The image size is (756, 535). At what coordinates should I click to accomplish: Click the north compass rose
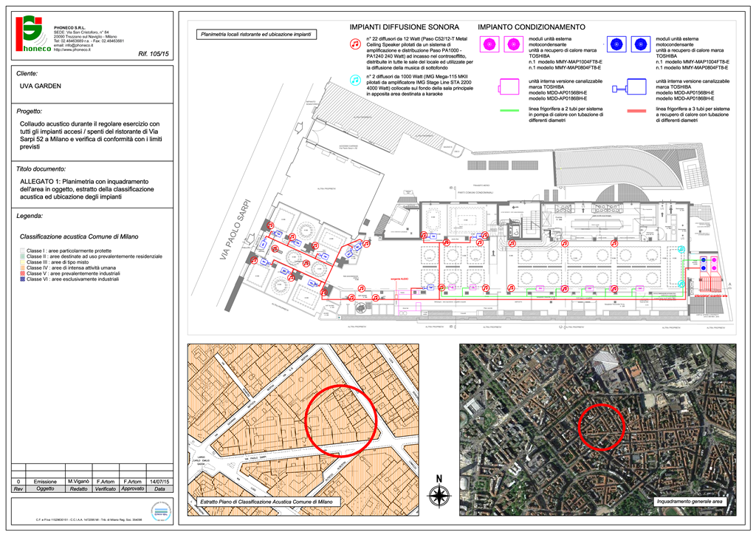(x=439, y=492)
